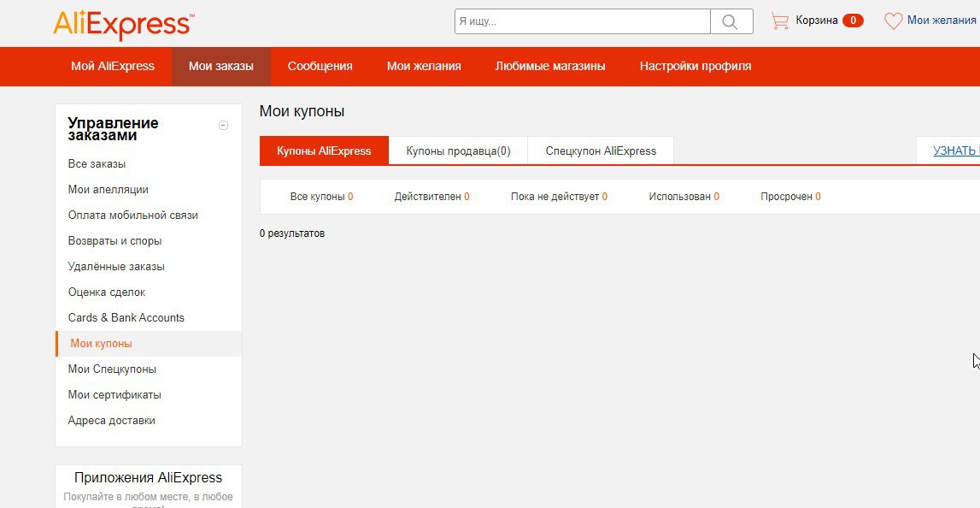Click the 0 результатов text
Image resolution: width=980 pixels, height=508 pixels.
tap(292, 233)
